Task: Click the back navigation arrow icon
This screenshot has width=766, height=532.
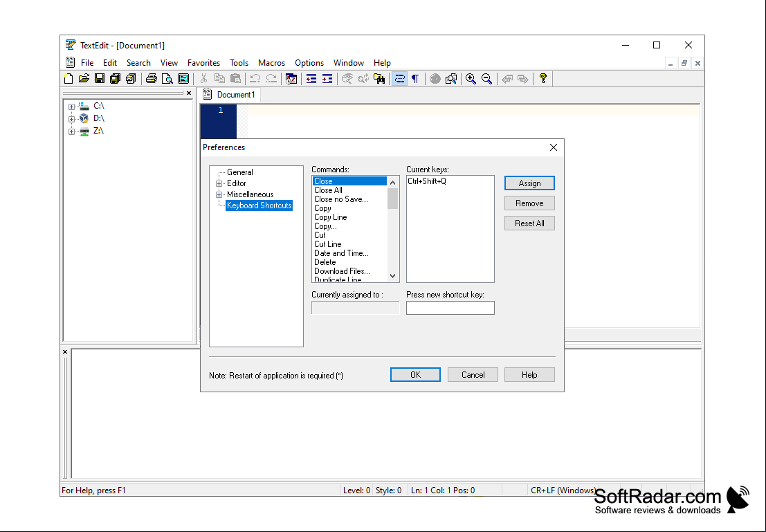Action: pos(507,79)
